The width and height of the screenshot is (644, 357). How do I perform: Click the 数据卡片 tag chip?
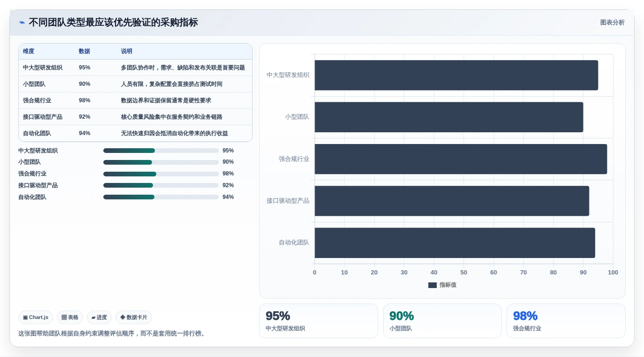click(x=134, y=318)
